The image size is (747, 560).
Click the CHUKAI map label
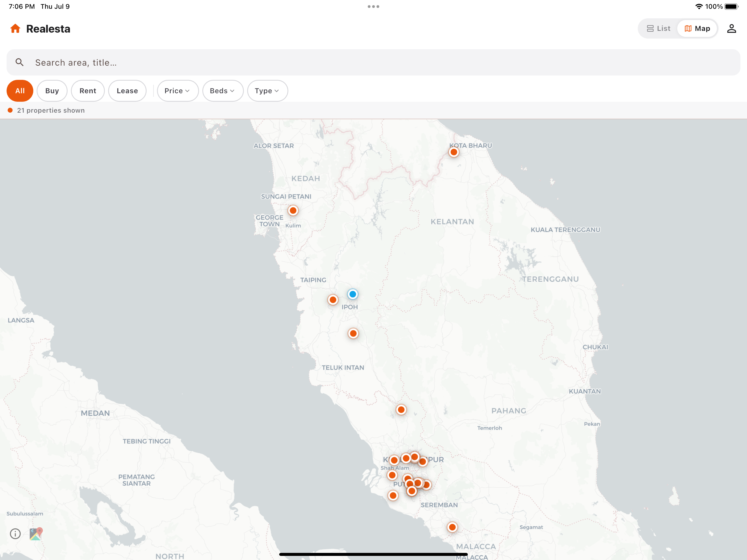[x=595, y=347]
